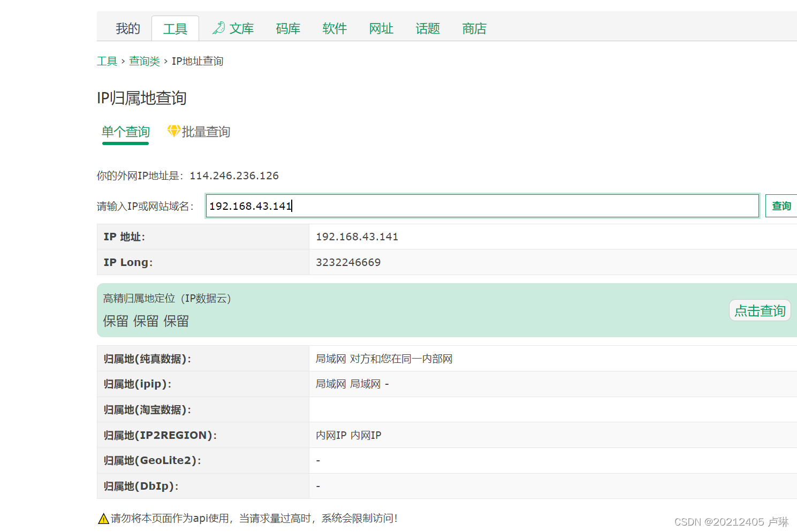Click the feather icon beside 文库
The height and width of the screenshot is (532, 797).
(x=218, y=28)
